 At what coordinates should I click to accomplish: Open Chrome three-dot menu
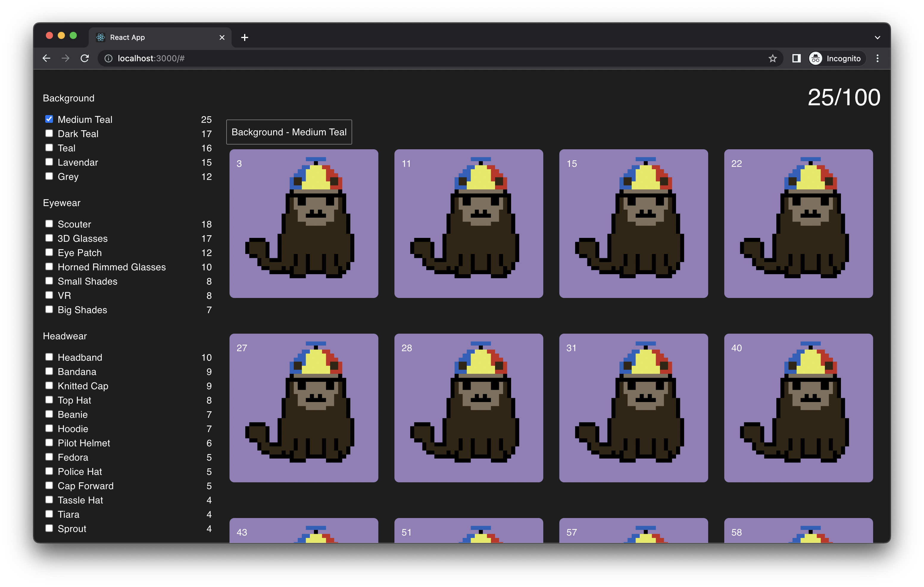point(877,58)
